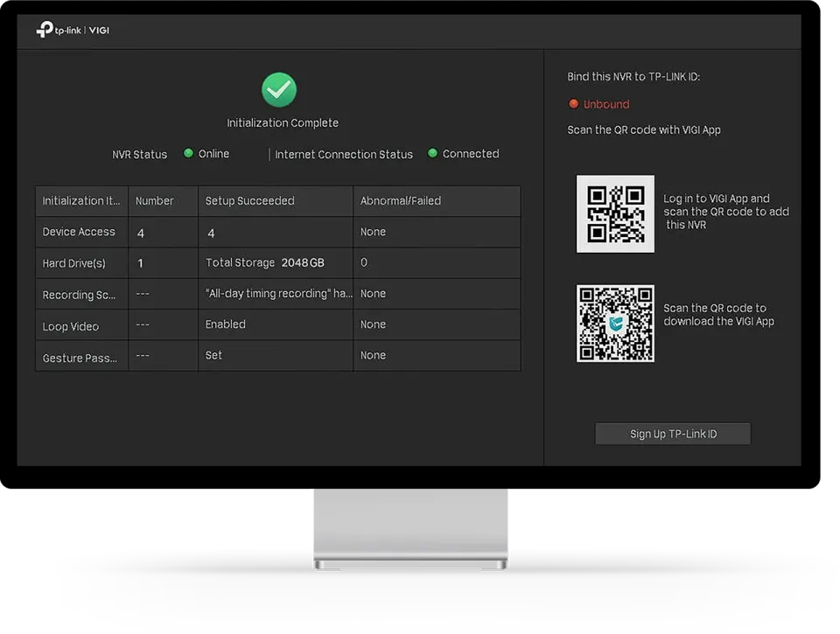Click 'Bind this NVR to TP-LINK ID' text
Image resolution: width=840 pixels, height=634 pixels.
(x=633, y=77)
